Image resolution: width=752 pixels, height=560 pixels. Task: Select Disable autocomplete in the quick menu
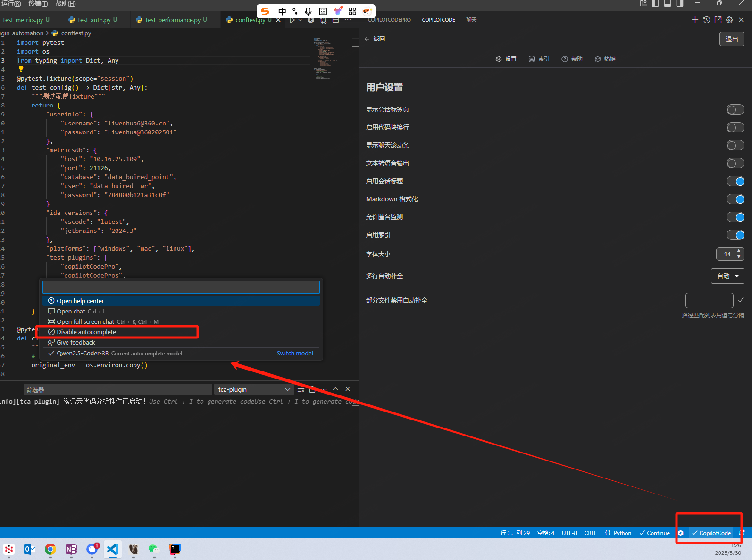[86, 332]
